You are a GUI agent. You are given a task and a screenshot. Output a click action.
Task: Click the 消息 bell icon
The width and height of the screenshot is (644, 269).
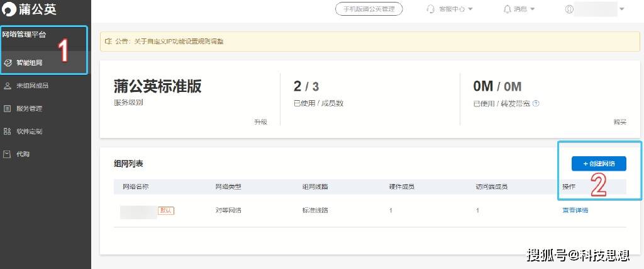(508, 9)
